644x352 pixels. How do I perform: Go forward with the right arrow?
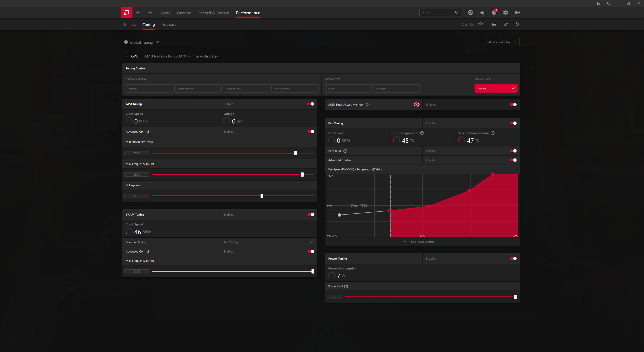tap(150, 13)
